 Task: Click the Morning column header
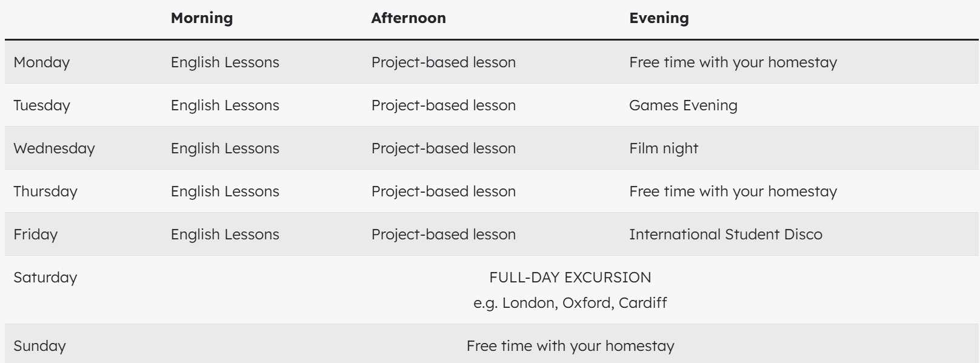202,18
